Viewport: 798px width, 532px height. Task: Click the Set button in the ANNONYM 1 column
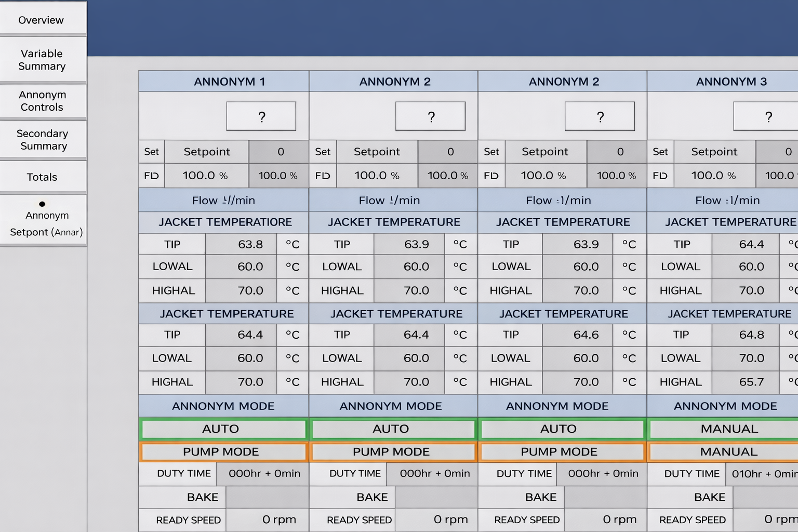click(x=152, y=152)
